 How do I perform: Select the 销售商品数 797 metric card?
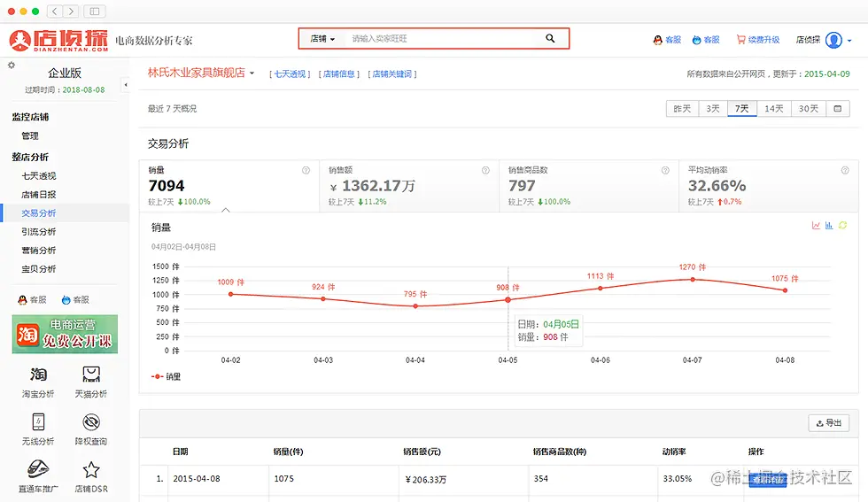point(589,186)
